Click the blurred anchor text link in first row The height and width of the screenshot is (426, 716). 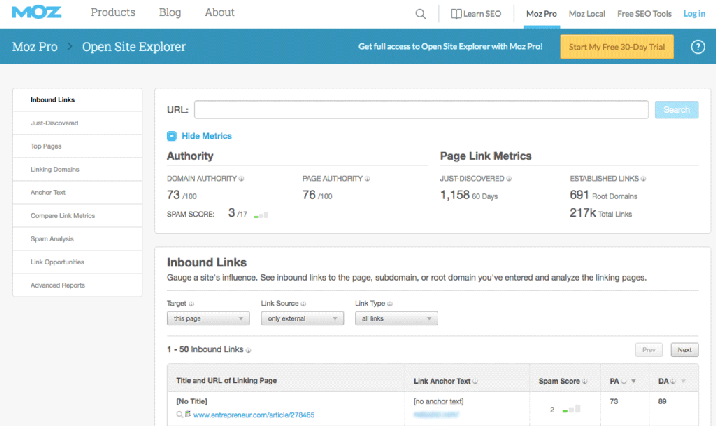click(x=436, y=415)
